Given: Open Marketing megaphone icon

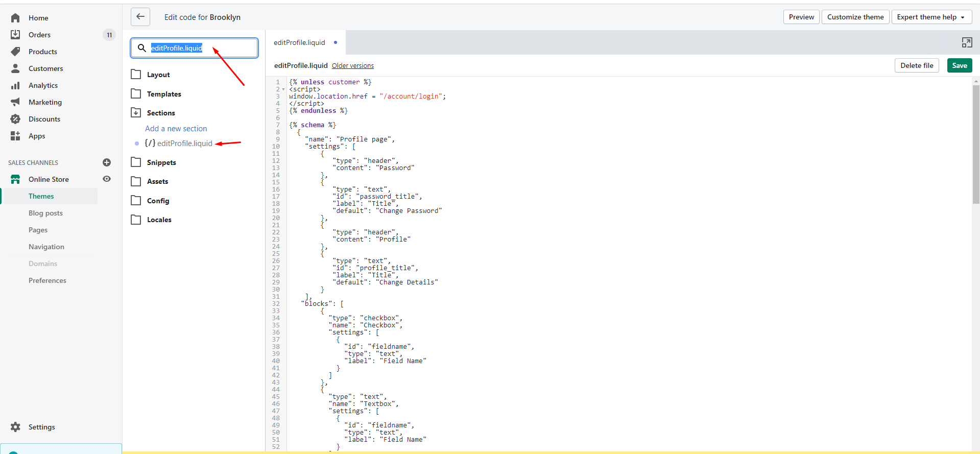Looking at the screenshot, I should (15, 102).
